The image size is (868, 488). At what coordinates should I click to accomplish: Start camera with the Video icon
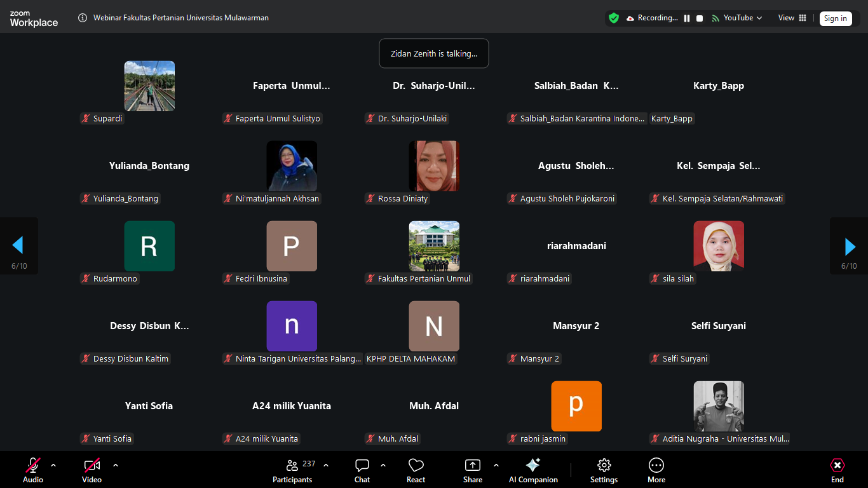coord(92,466)
